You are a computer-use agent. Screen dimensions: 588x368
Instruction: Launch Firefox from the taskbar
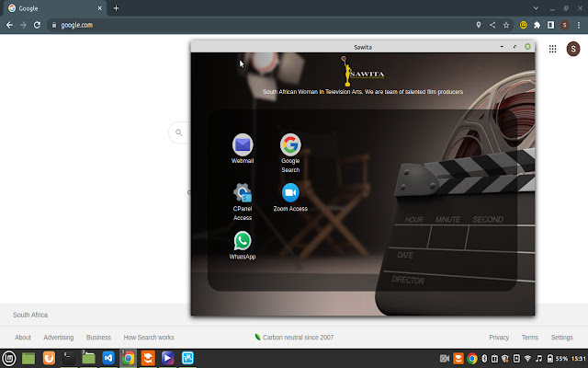click(49, 358)
